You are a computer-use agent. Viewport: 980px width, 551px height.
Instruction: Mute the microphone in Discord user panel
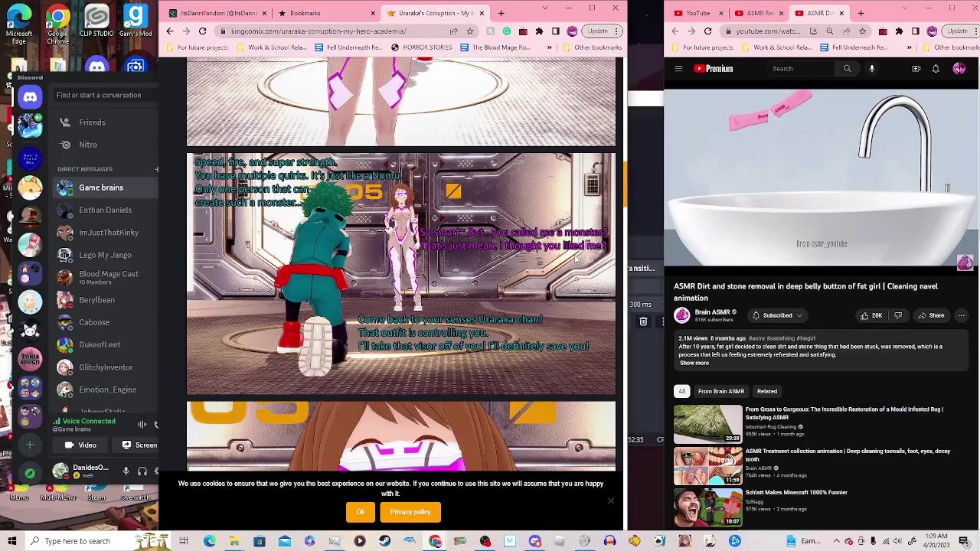pos(126,471)
